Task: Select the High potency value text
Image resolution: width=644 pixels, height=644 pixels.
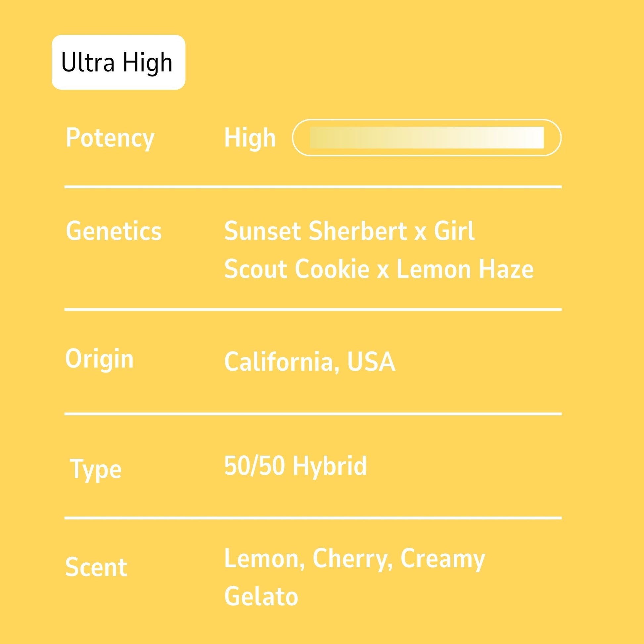Action: tap(250, 137)
